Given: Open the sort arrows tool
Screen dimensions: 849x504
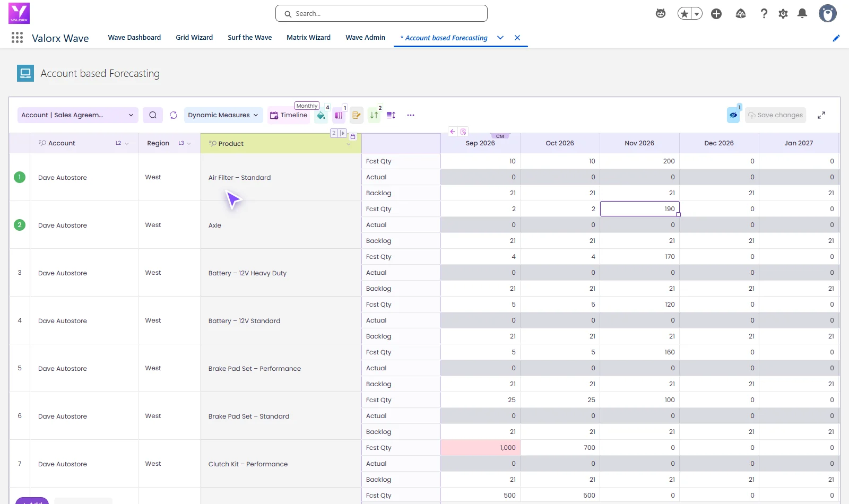Looking at the screenshot, I should pyautogui.click(x=374, y=115).
